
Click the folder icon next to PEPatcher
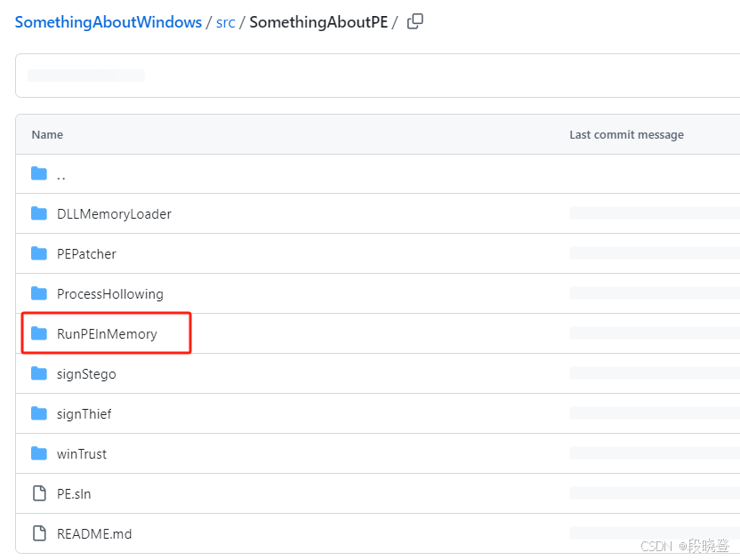coord(39,253)
